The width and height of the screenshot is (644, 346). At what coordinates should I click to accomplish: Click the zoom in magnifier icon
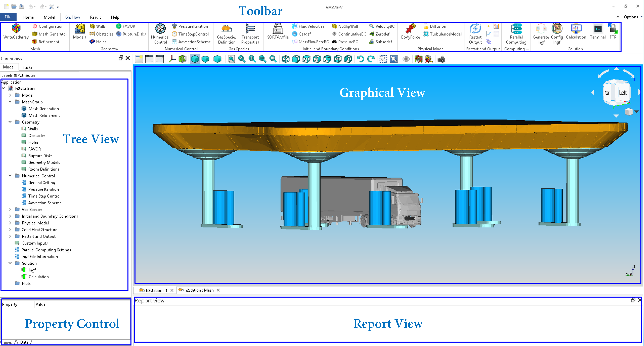coord(252,59)
